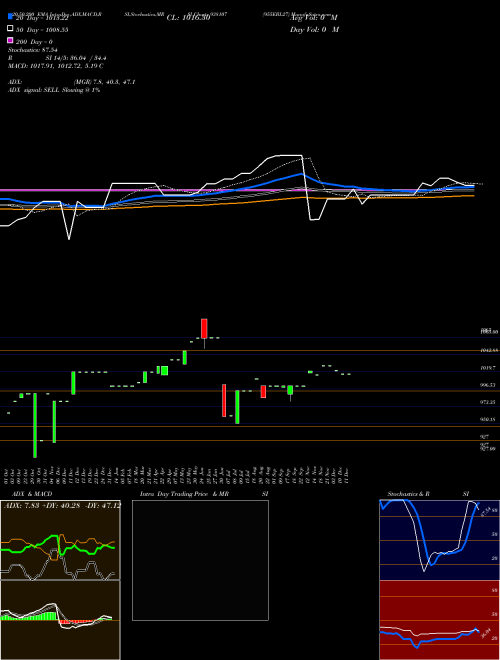The width and height of the screenshot is (500, 660).
Task: Click the tall red candle at chart peak
Action: point(204,329)
